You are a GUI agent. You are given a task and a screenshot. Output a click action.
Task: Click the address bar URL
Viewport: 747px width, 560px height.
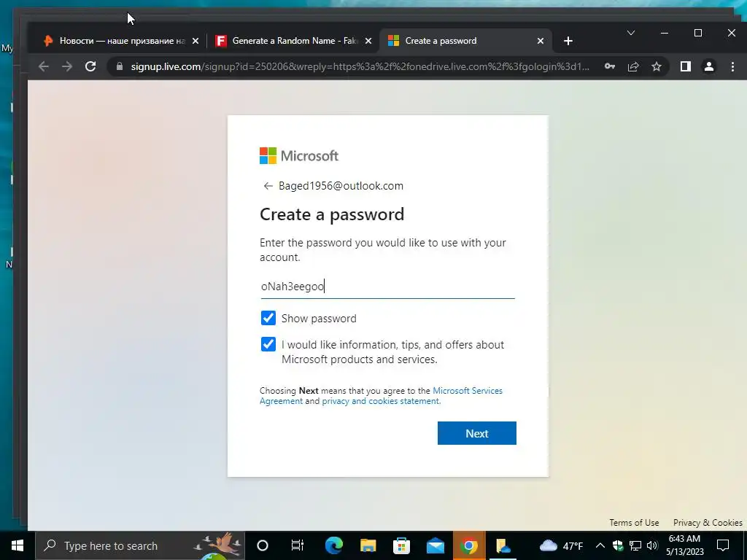(x=360, y=66)
